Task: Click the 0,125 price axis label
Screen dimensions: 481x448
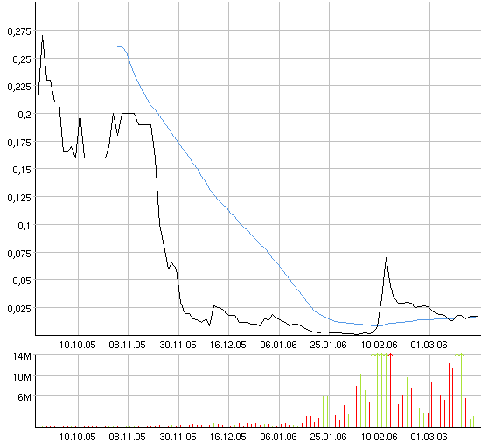Action: tap(19, 198)
